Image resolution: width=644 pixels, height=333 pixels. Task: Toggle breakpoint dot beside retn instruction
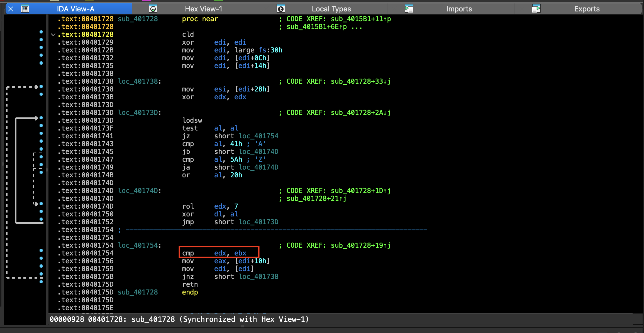coord(41,282)
